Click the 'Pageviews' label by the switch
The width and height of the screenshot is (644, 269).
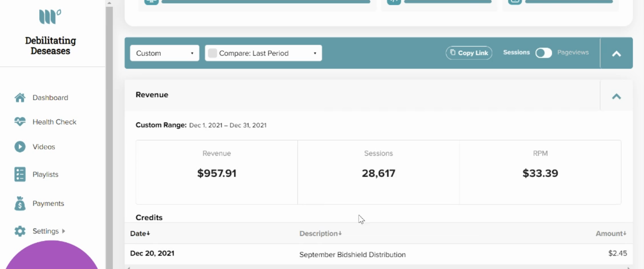573,52
